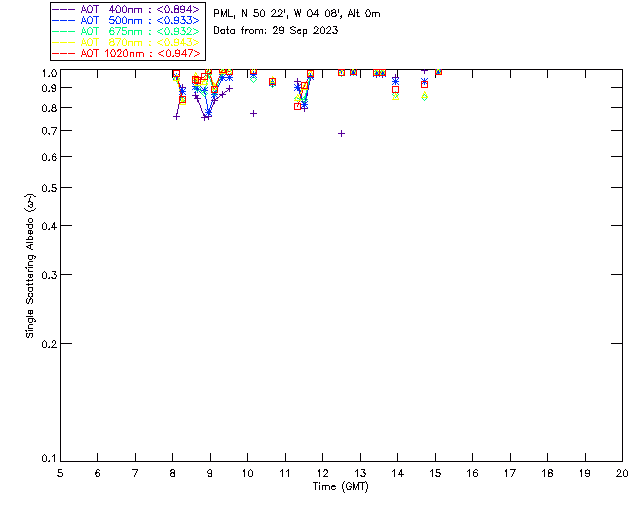Click the 'Data from: 29 Sep 2023' label
Screen dimensions: 640x512
pyautogui.click(x=276, y=30)
